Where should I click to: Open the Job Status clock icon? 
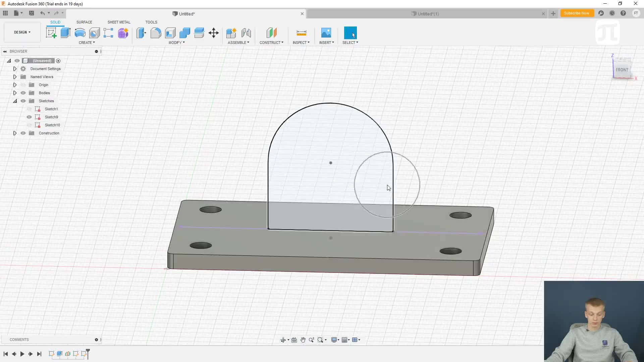click(x=612, y=13)
